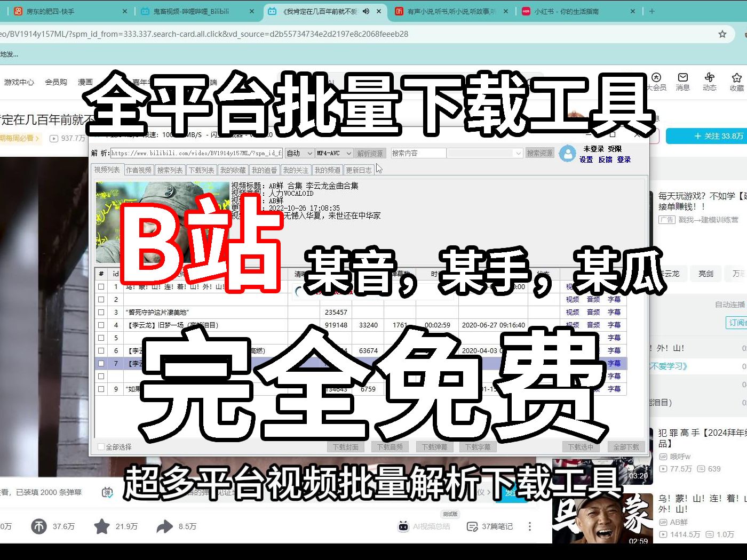
Task: Open the 37篇笔记 notes icon
Action: click(x=472, y=526)
